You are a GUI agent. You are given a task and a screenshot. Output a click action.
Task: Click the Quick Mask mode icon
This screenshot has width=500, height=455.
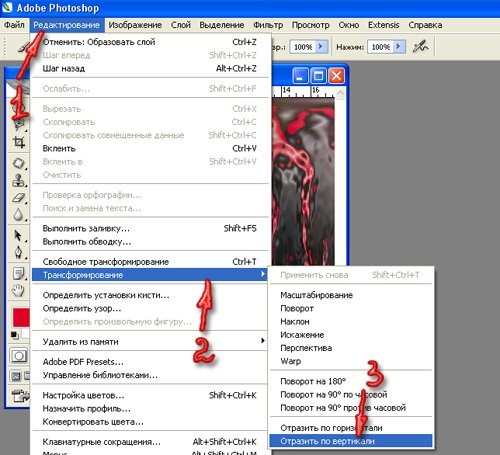pos(18,356)
